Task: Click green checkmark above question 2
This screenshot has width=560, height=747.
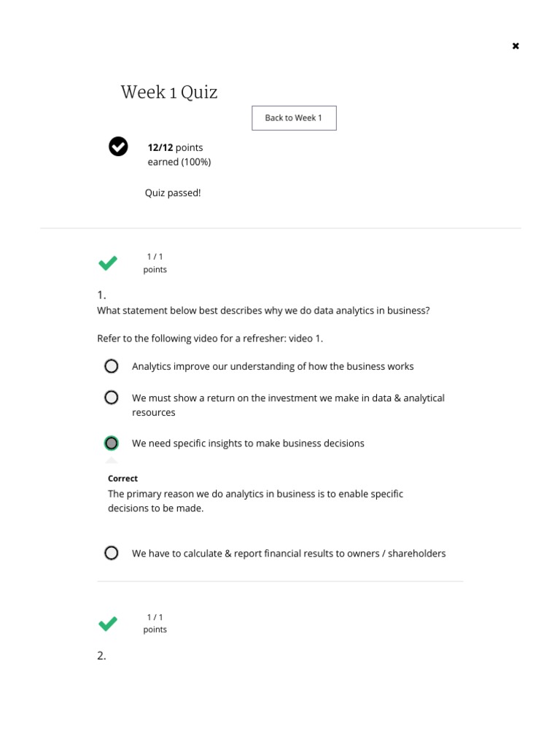Action: click(108, 624)
